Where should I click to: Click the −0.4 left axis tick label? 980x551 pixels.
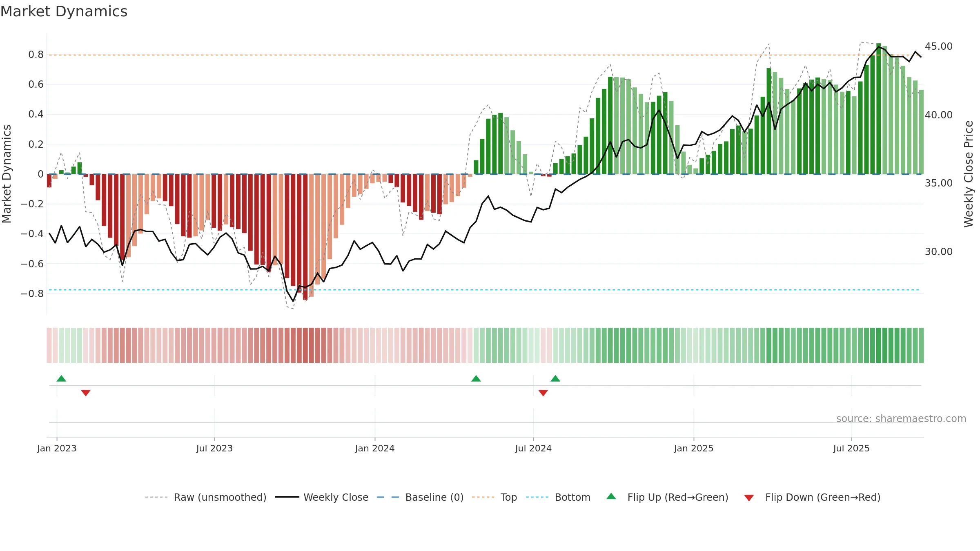click(x=32, y=234)
